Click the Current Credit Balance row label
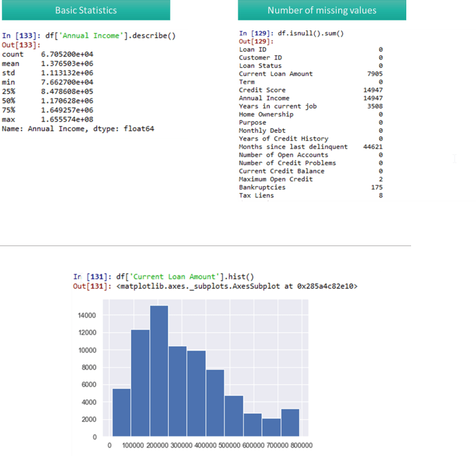This screenshot has width=476, height=456. pyautogui.click(x=282, y=171)
